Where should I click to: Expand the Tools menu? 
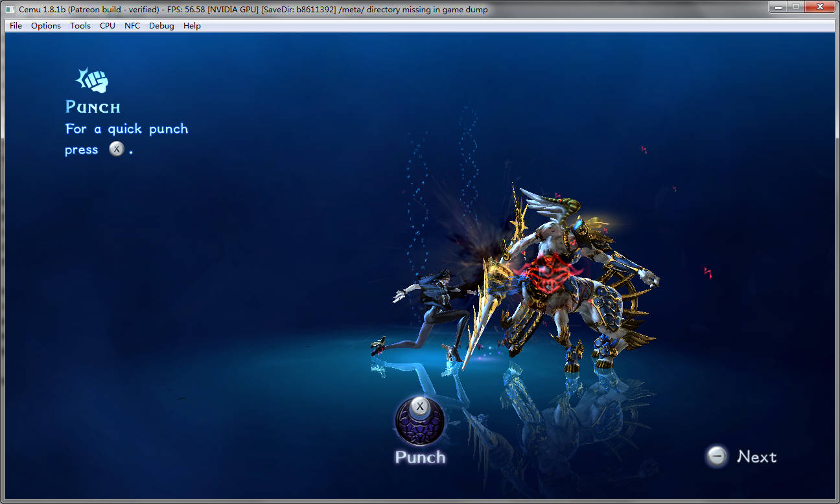coord(80,26)
